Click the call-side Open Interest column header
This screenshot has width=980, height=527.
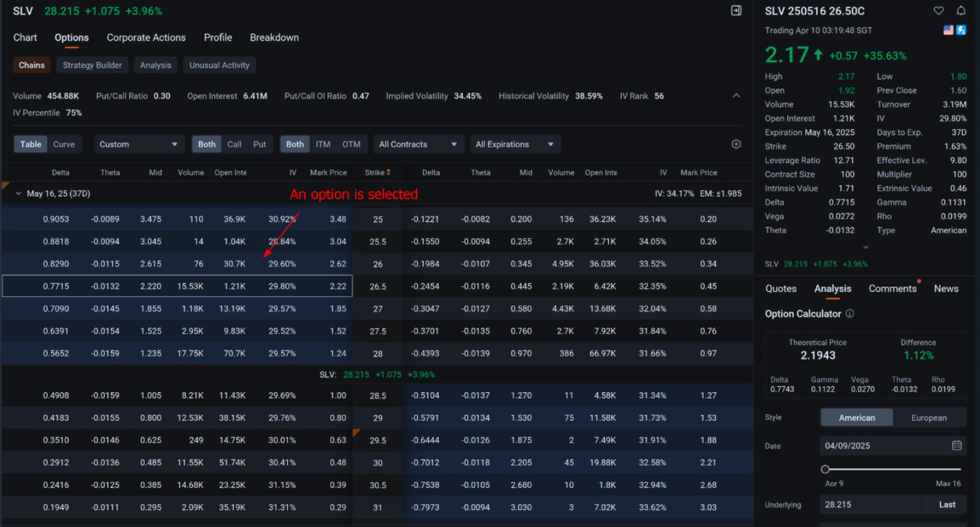pyautogui.click(x=230, y=173)
